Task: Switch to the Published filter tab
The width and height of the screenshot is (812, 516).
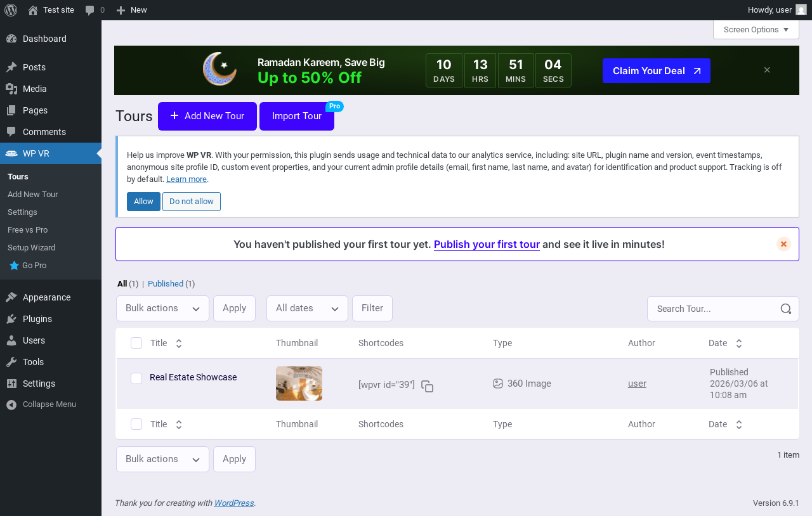Action: tap(166, 284)
